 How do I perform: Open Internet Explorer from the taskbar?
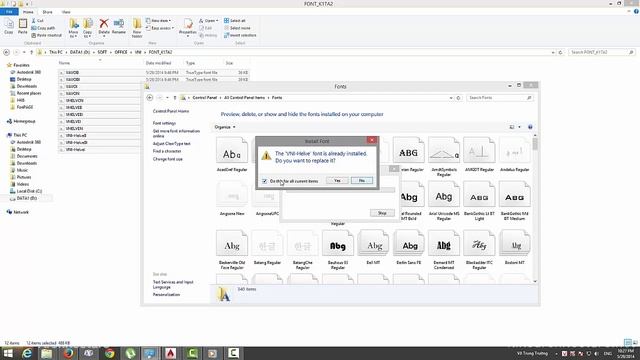27,353
